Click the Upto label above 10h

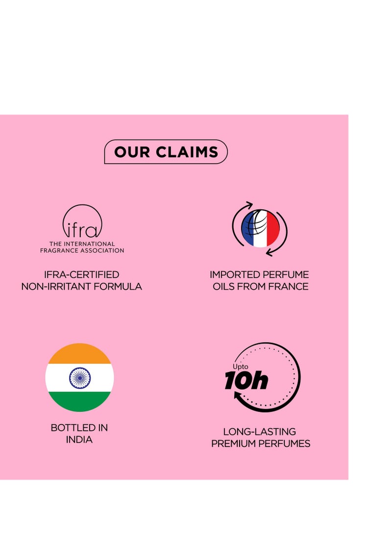pos(240,366)
